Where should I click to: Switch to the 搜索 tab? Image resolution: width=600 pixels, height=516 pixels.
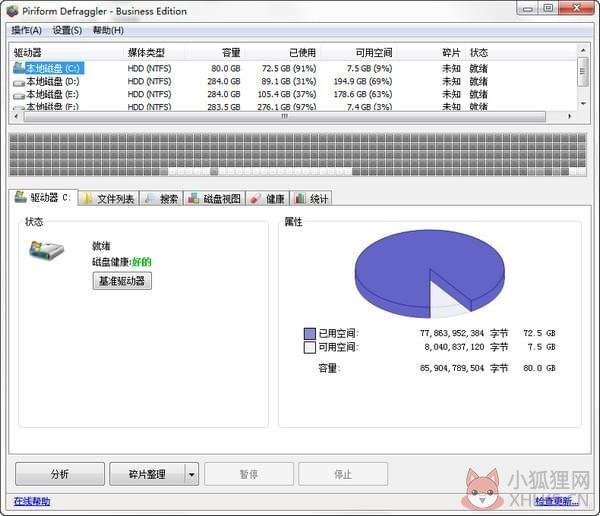pyautogui.click(x=161, y=198)
